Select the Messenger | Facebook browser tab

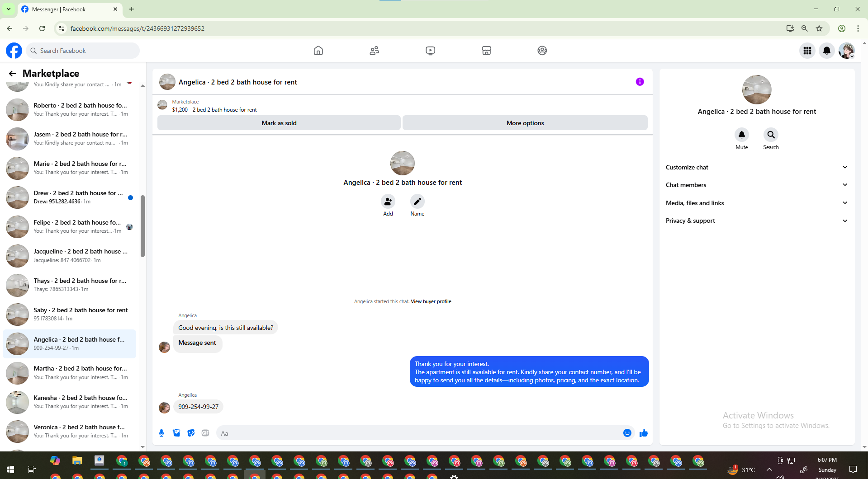[70, 9]
